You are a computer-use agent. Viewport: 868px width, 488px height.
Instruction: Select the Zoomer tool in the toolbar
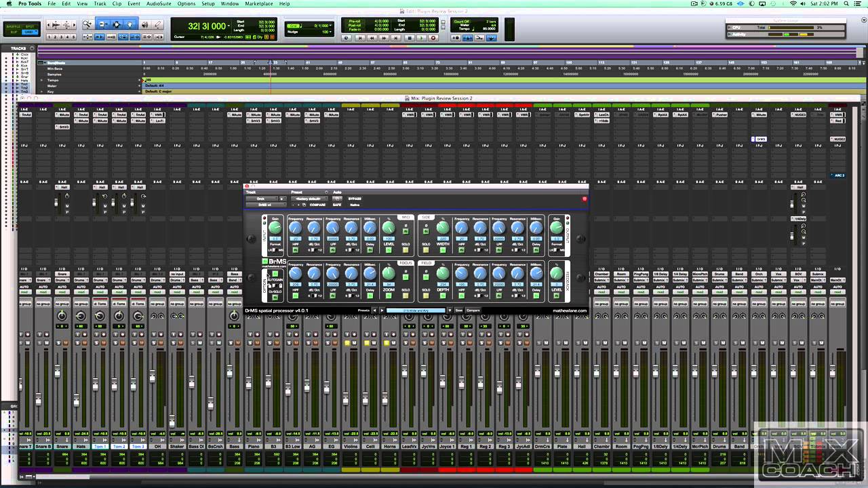[88, 24]
